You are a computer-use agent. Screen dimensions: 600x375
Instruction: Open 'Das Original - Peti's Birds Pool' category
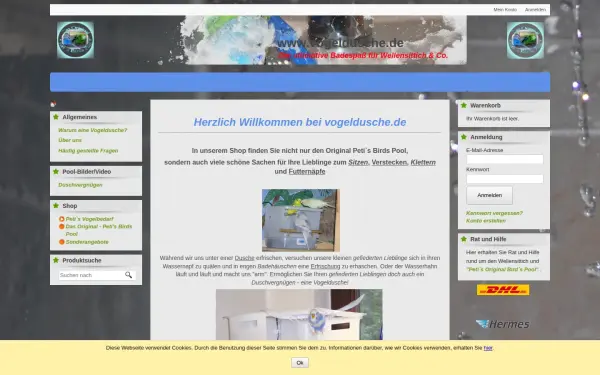[x=99, y=230]
